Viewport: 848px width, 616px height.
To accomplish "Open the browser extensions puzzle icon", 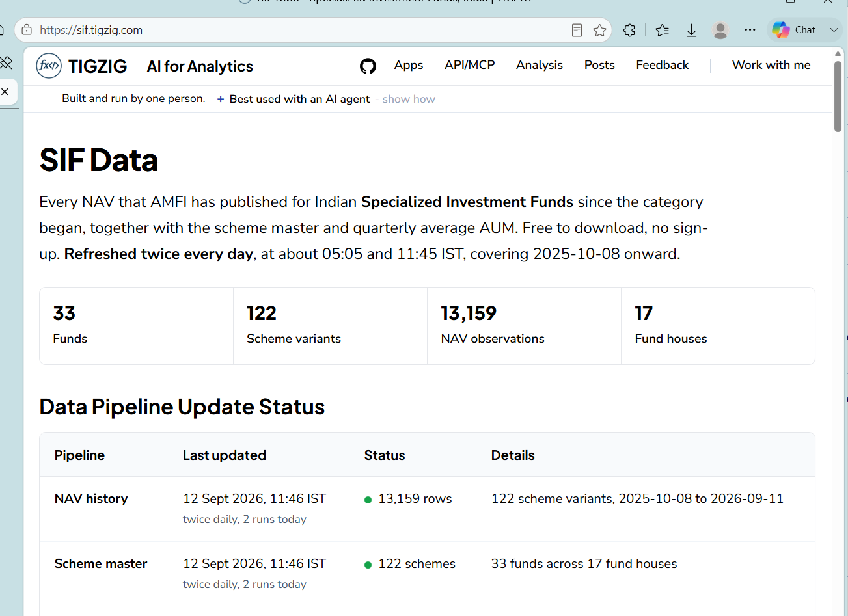I will coord(629,30).
